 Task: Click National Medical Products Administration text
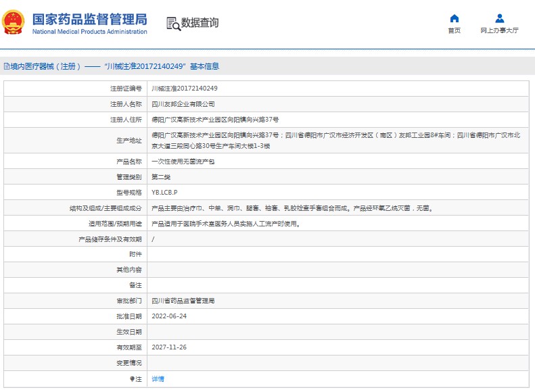(90, 32)
